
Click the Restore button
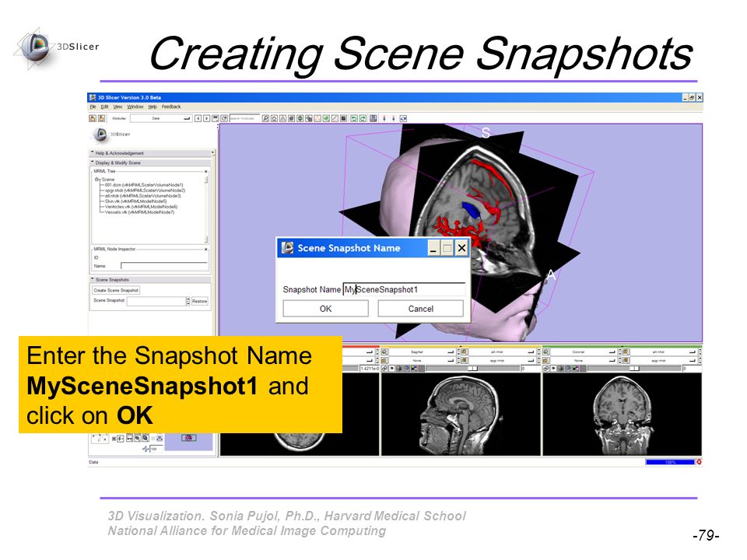(x=200, y=301)
